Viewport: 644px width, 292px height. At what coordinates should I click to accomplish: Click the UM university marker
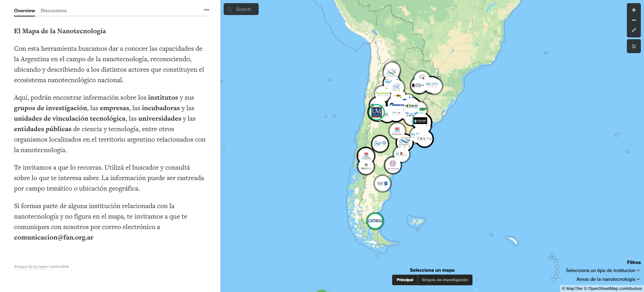tap(376, 112)
